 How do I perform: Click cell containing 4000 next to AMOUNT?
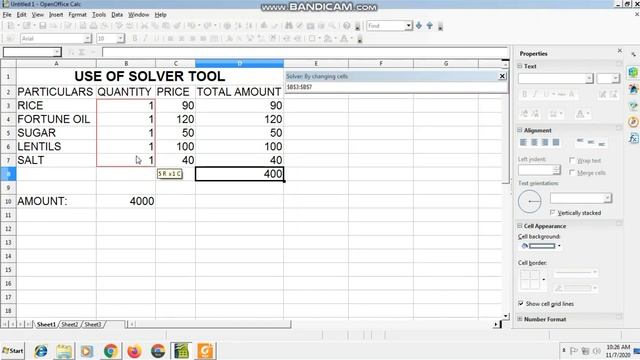pos(126,201)
